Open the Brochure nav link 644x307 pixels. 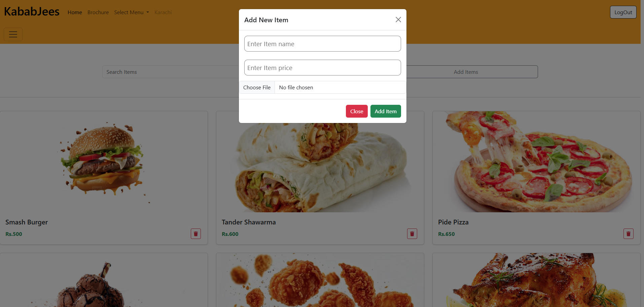click(98, 12)
